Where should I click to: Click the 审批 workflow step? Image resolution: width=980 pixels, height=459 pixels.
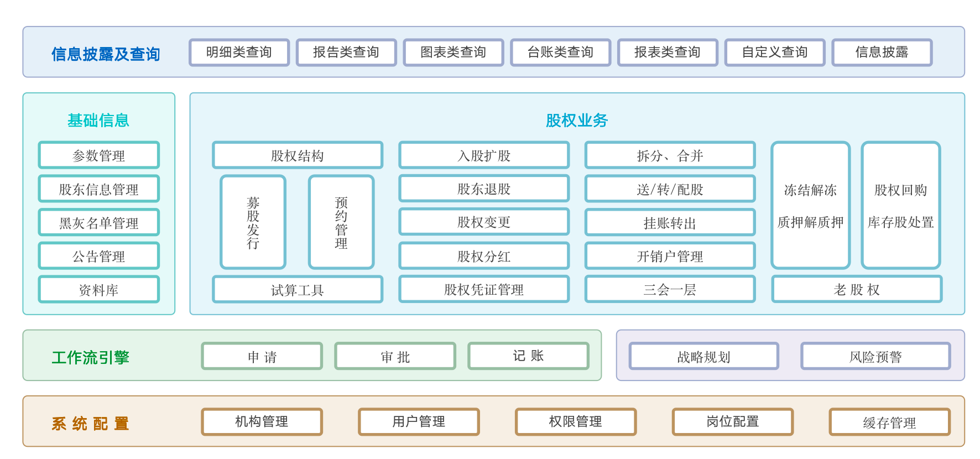coord(395,356)
